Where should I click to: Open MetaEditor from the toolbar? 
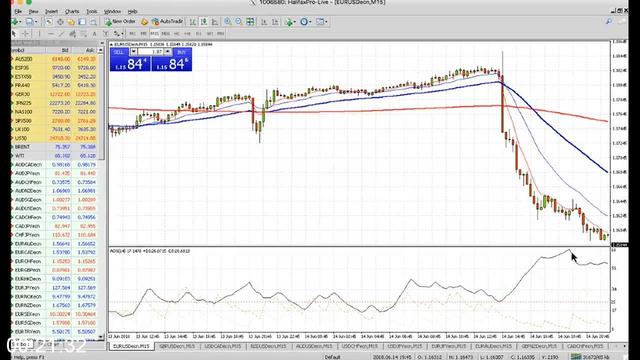pos(144,22)
